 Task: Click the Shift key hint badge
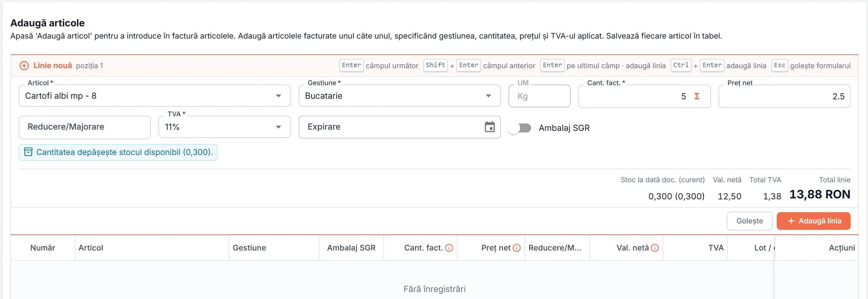[435, 65]
